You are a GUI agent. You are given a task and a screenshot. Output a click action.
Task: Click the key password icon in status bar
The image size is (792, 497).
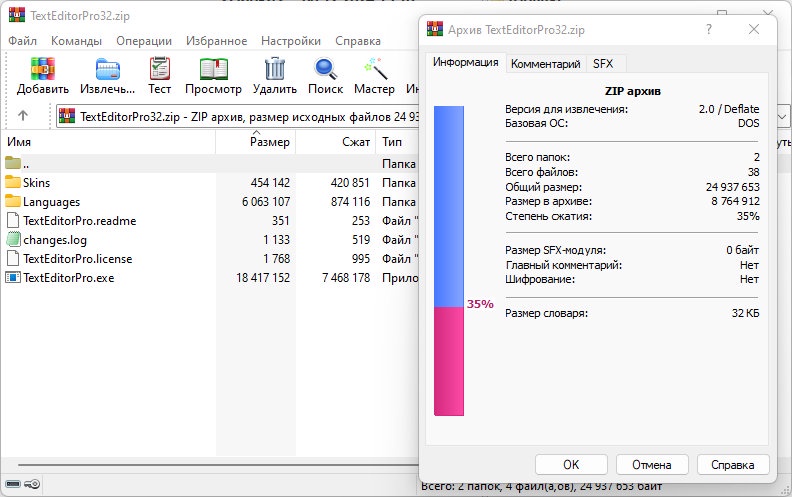coord(32,484)
